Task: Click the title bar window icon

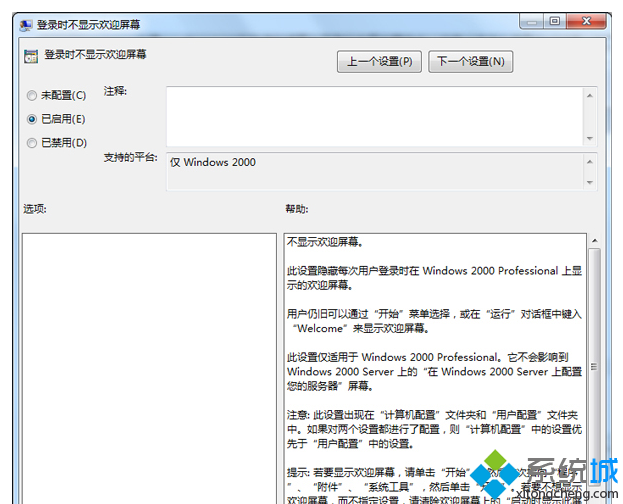Action: (25, 25)
